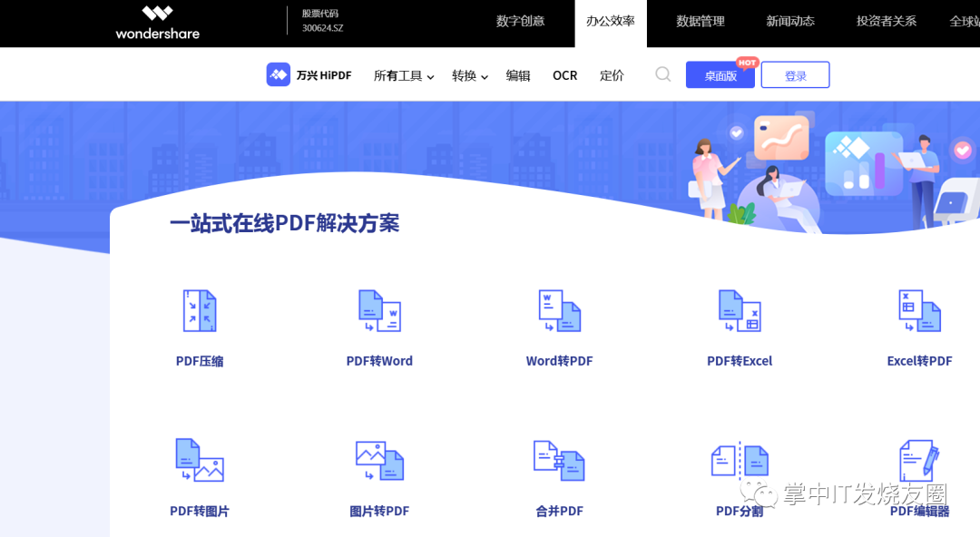Click the stock code 300624.SZ text
The width and height of the screenshot is (980, 537).
(322, 28)
